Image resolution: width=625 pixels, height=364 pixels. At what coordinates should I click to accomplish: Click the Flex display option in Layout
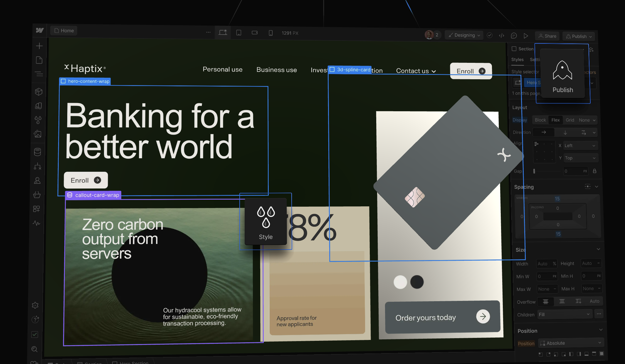556,120
